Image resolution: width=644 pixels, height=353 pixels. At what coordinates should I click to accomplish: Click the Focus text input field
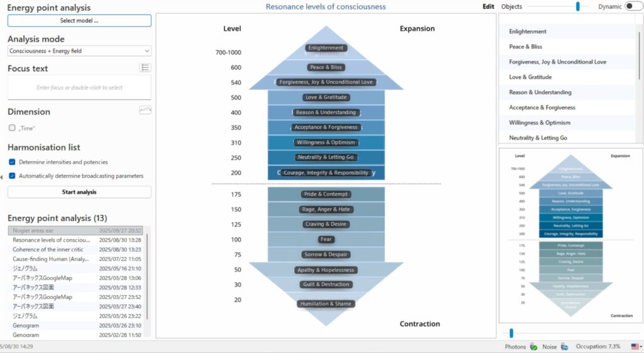[x=79, y=87]
